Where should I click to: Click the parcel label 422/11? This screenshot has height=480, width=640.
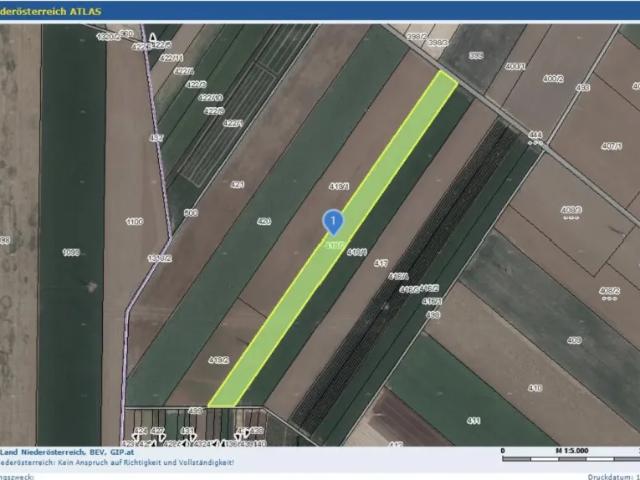171,58
